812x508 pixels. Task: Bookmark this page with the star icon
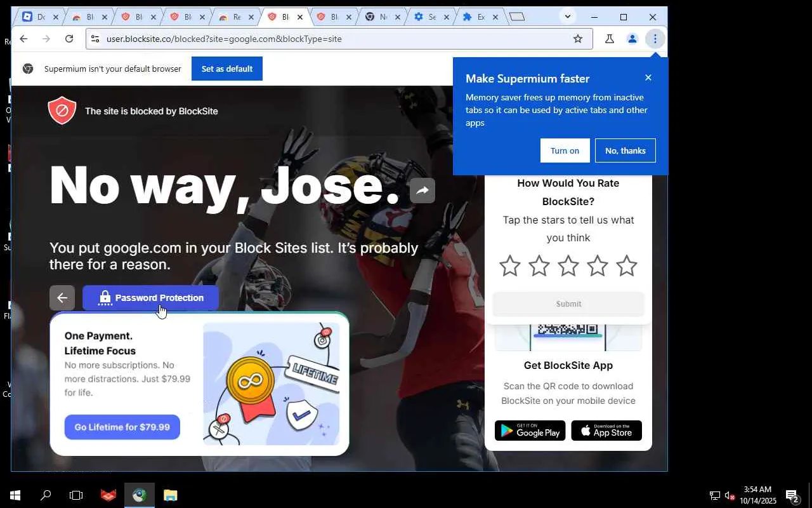(x=578, y=39)
